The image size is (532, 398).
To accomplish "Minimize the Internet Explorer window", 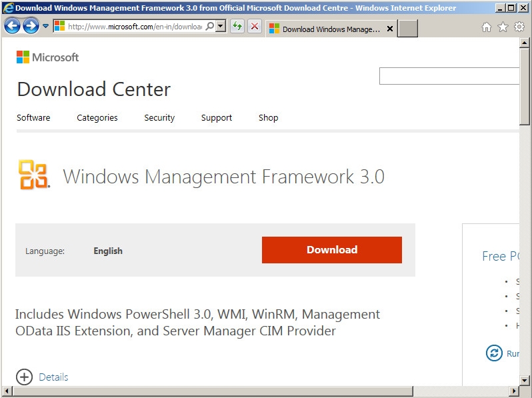I will (x=499, y=8).
